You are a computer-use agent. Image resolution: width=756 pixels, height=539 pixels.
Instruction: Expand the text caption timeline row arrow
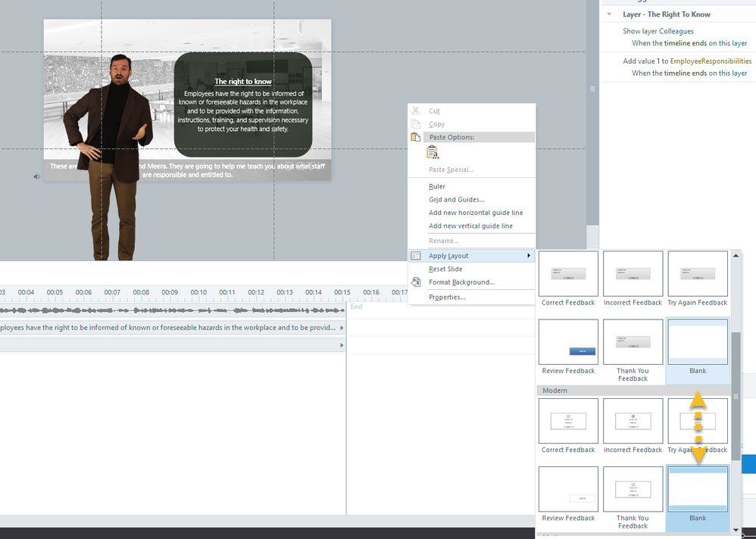(x=342, y=328)
